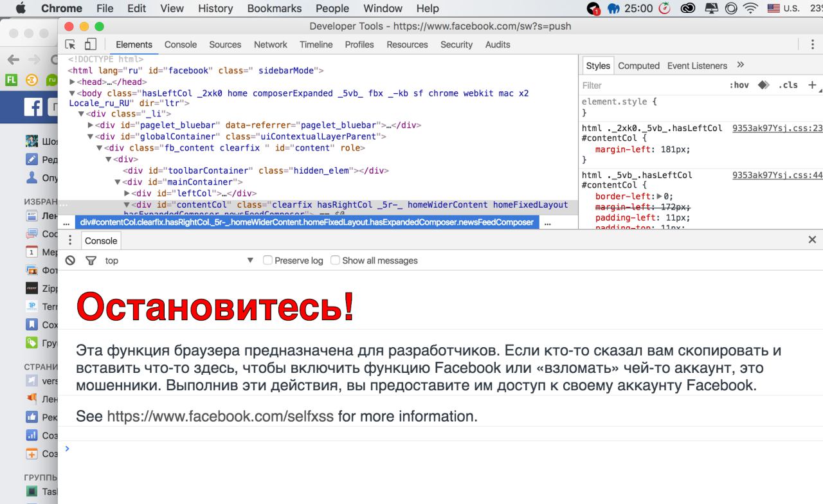Show more Styles pane tabs via >>
Screen dimensions: 823x504
pos(740,66)
